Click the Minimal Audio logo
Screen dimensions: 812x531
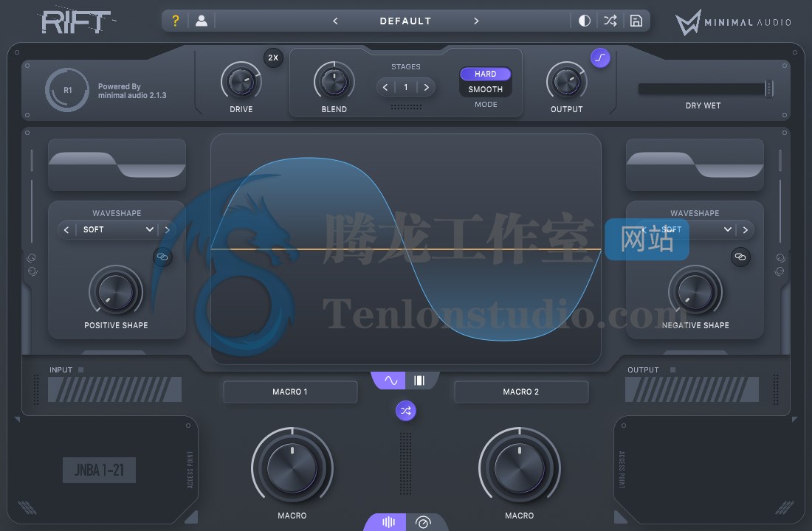[733, 22]
